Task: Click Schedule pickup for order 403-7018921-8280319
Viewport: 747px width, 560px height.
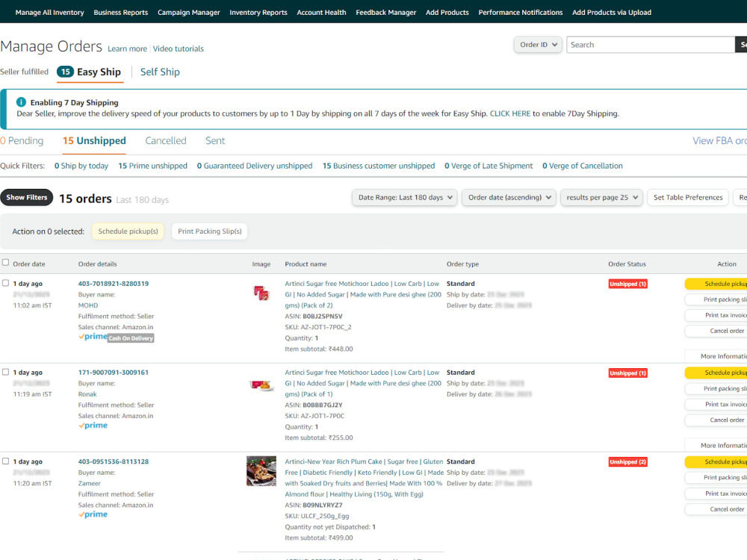Action: click(716, 284)
